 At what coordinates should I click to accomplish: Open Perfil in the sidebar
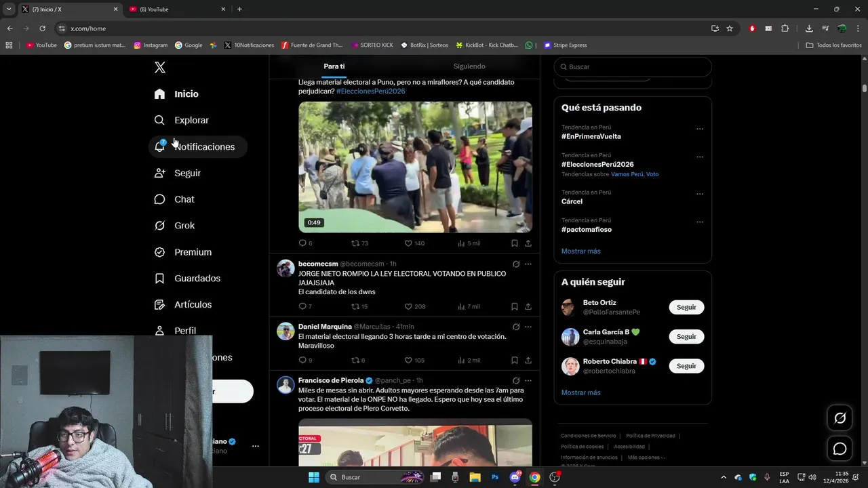click(x=176, y=331)
